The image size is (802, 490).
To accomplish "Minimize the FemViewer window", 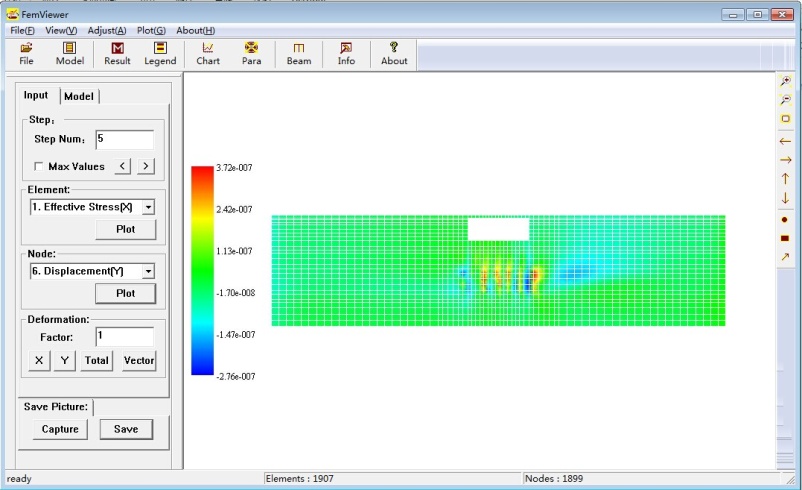I will [732, 15].
